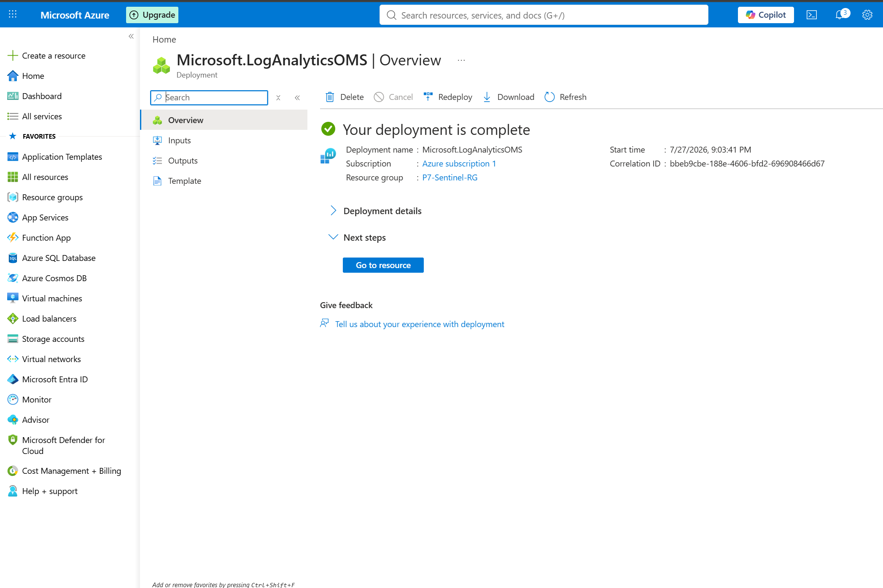
Task: Open the deployment experience feedback link
Action: [420, 324]
